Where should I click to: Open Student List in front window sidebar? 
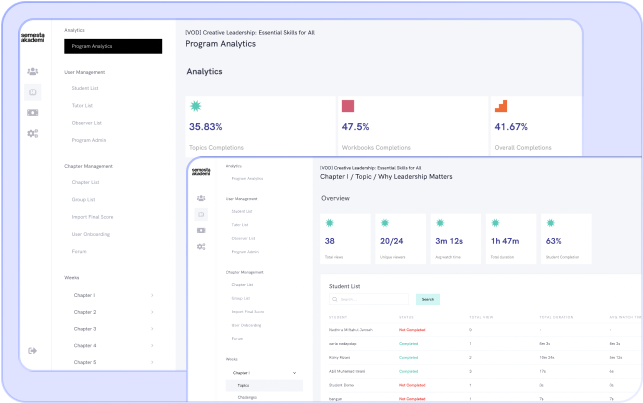pos(242,212)
